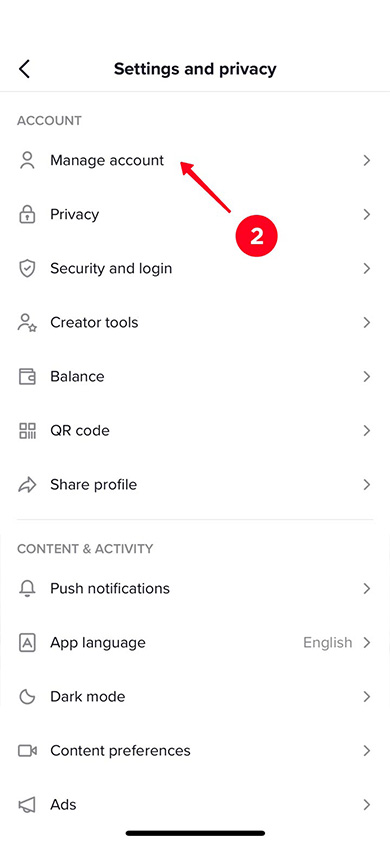Click the Dark mode moon icon

click(27, 697)
